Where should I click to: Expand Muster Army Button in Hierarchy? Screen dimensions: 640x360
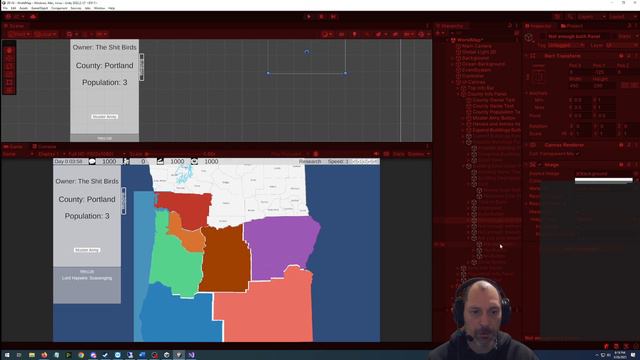click(x=463, y=118)
